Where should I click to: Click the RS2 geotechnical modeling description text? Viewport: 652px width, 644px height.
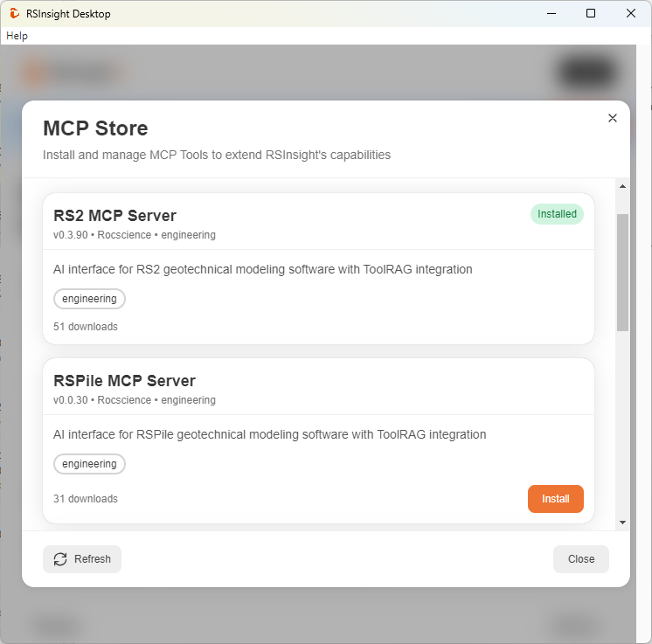[263, 269]
